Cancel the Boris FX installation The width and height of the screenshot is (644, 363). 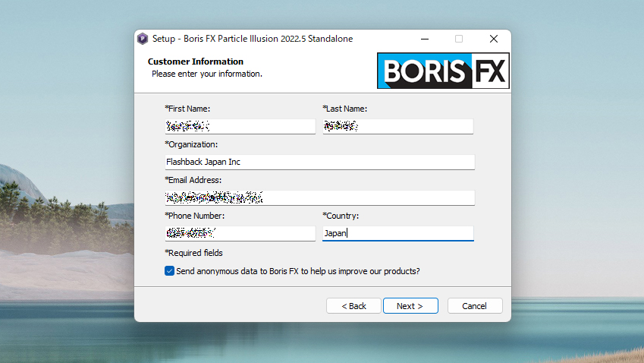pyautogui.click(x=475, y=306)
